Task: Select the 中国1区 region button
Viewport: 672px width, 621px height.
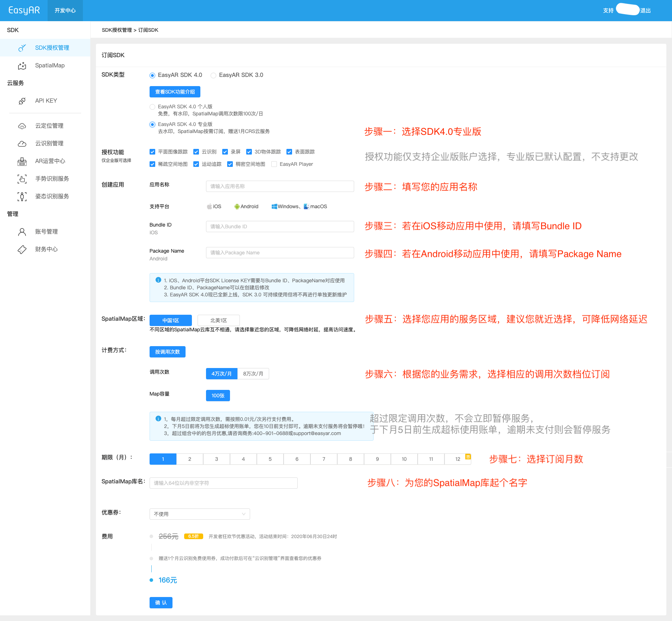Action: [171, 320]
